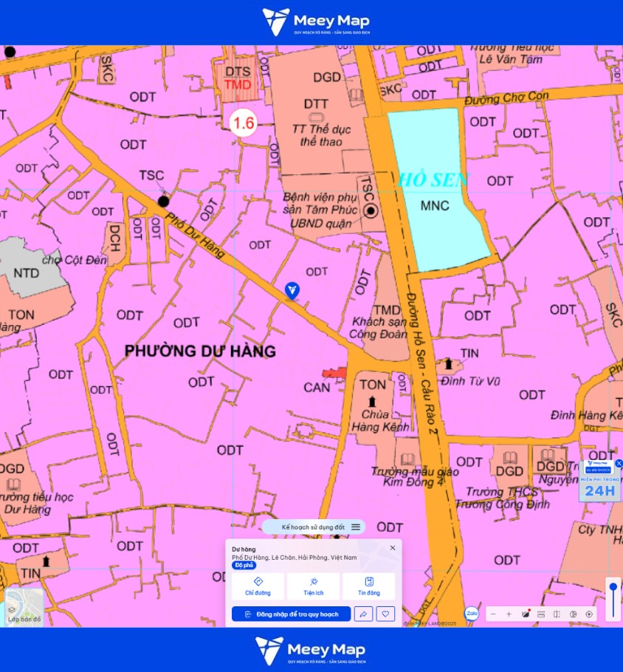Click the MNC lake zone label

click(435, 206)
